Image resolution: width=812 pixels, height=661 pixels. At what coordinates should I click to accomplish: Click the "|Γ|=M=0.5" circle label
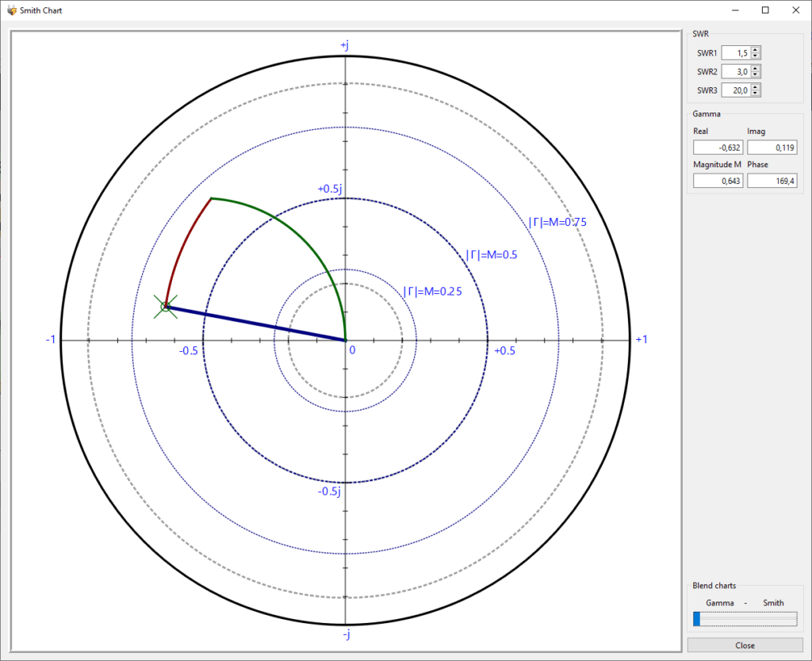(492, 254)
